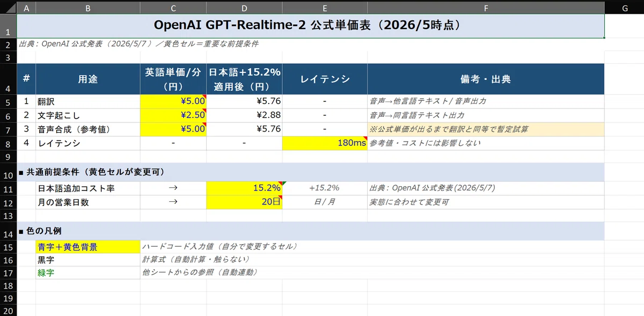Click the description ハードコード入力値（自分で変更するセル）
This screenshot has height=316, width=644.
tap(220, 247)
